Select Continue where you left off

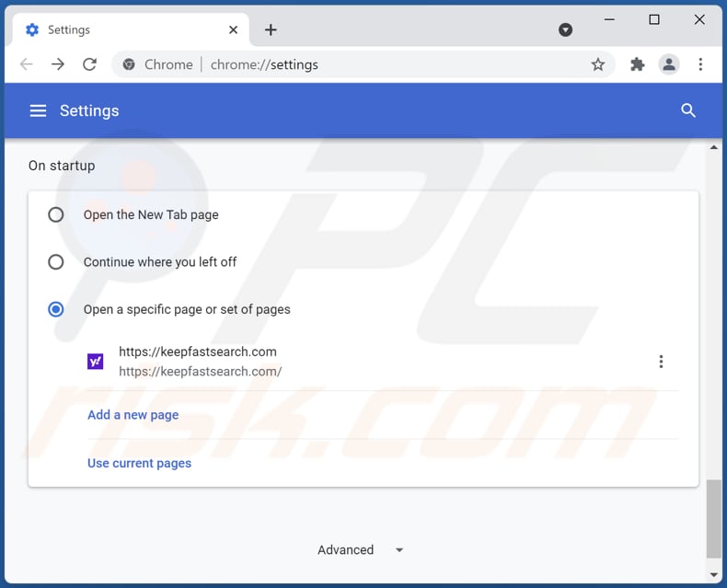(x=56, y=262)
